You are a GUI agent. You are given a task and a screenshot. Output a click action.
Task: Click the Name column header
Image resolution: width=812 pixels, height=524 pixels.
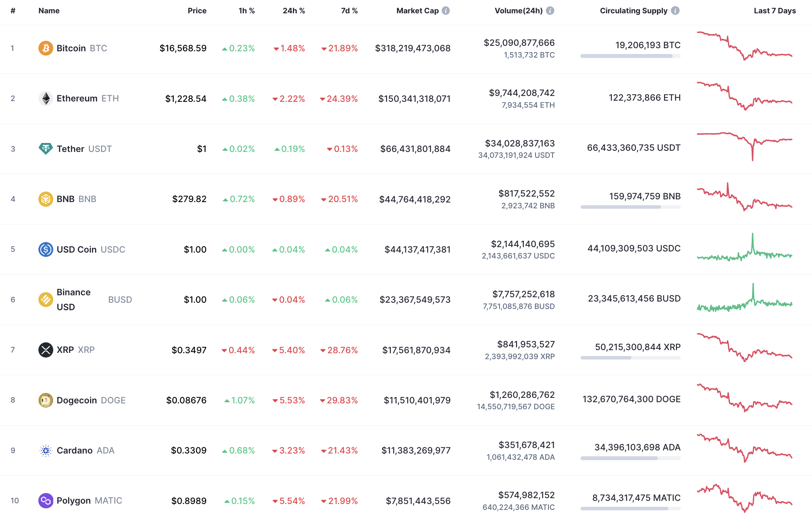click(49, 11)
